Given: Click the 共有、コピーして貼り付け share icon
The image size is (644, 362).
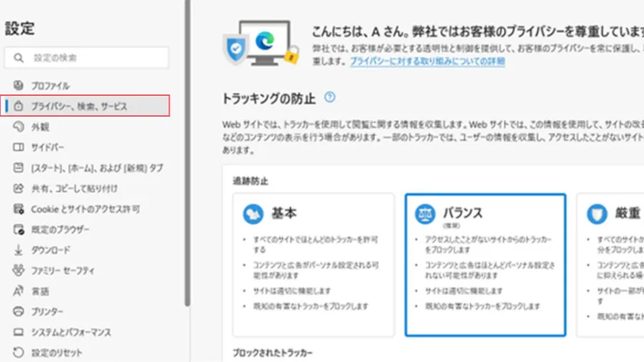Looking at the screenshot, I should pos(19,188).
